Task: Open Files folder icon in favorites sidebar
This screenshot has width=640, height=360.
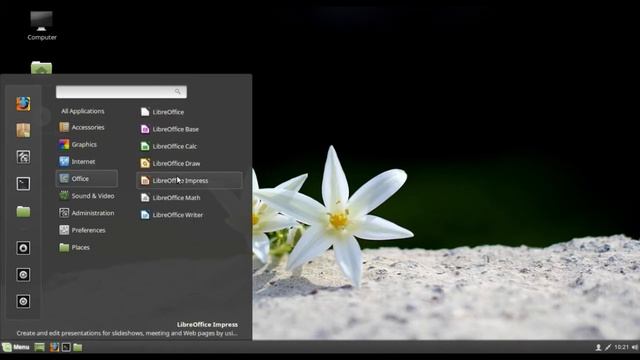Action: [23, 211]
